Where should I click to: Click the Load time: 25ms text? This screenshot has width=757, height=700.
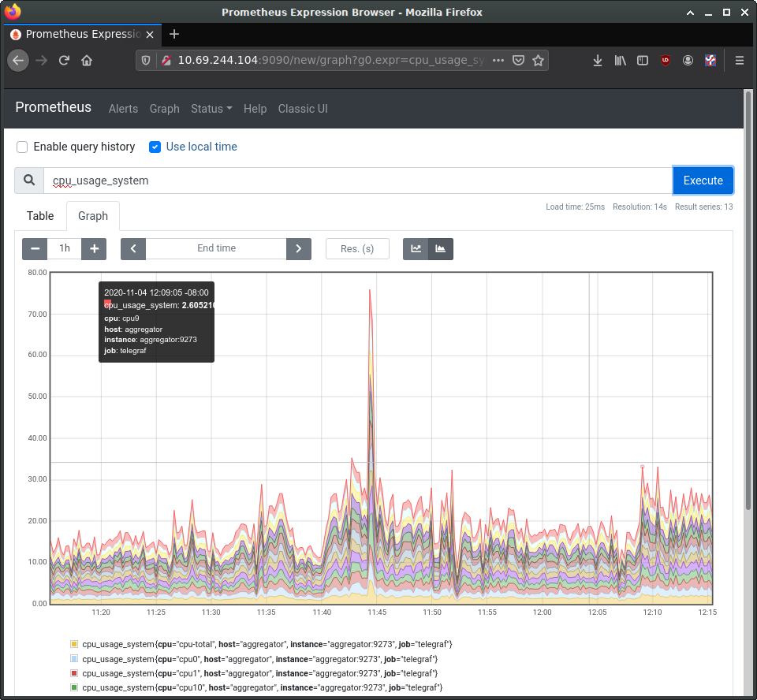coord(575,207)
